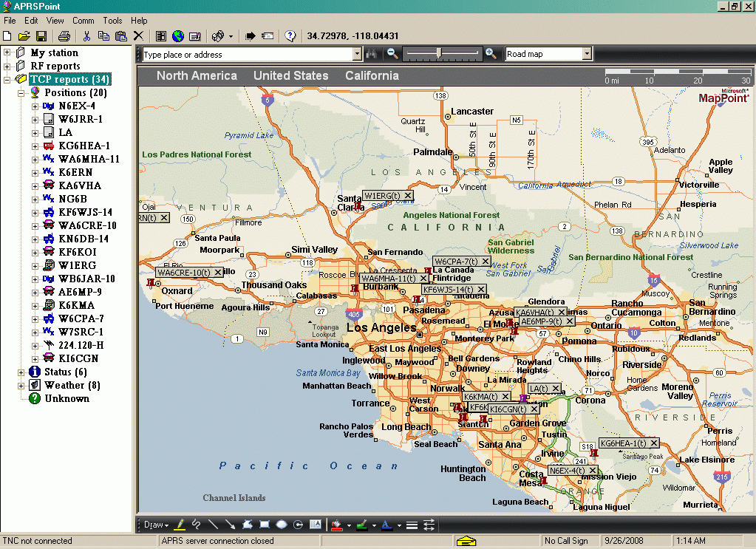Select the oval drawing tool
Viewport: 756px width, 549px height.
tap(282, 525)
